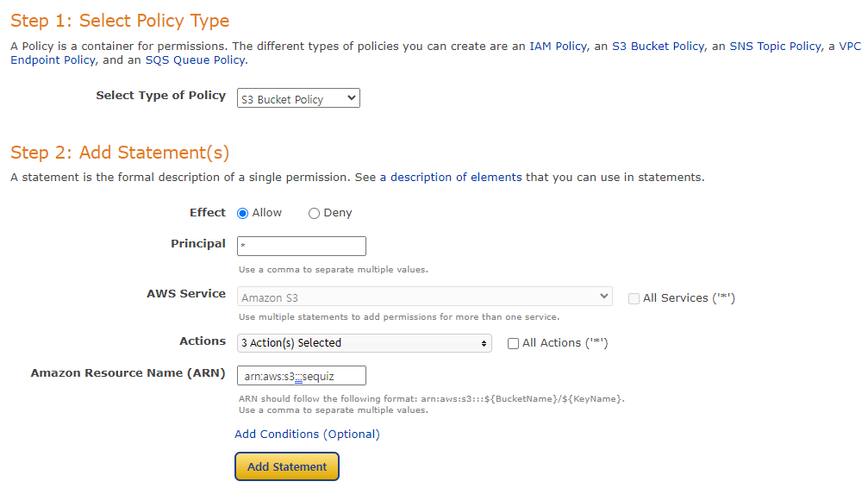Image resolution: width=868 pixels, height=494 pixels.
Task: Open Add Conditions (Optional) link
Action: [x=307, y=434]
